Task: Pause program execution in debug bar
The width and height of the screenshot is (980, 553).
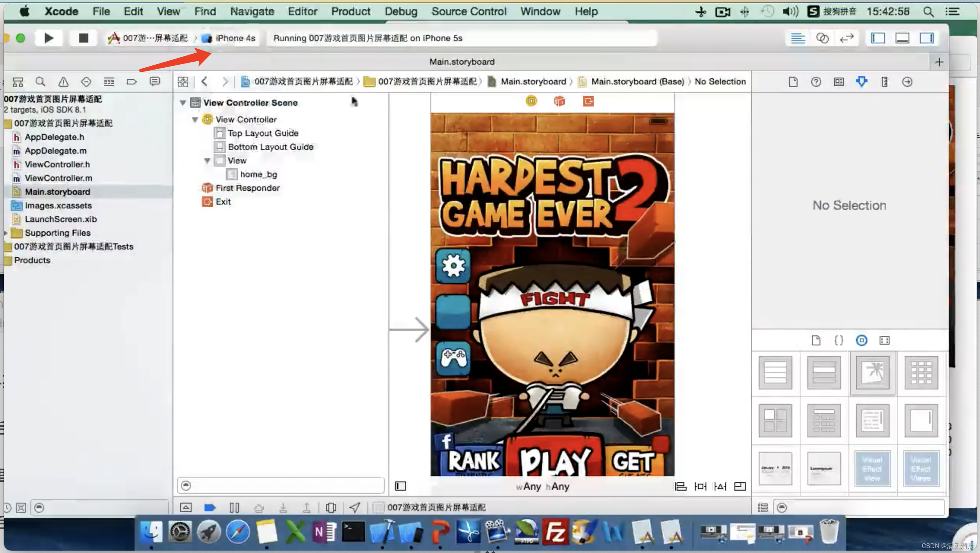Action: click(234, 507)
